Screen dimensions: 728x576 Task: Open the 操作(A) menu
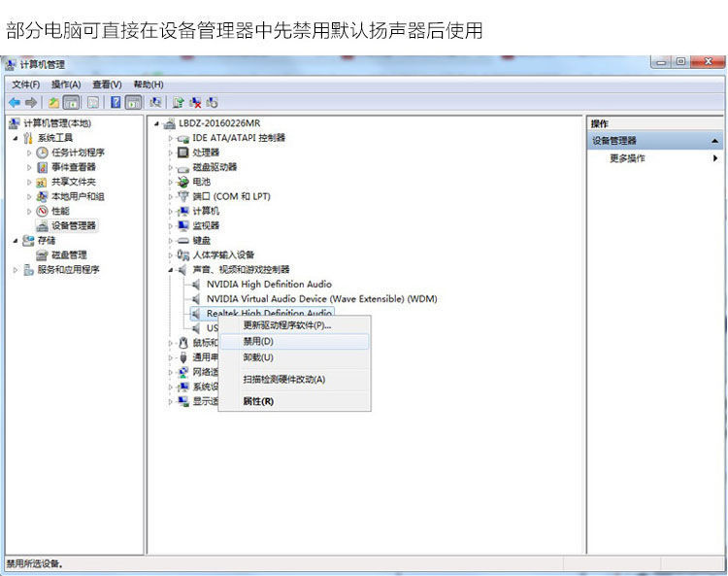click(x=66, y=85)
